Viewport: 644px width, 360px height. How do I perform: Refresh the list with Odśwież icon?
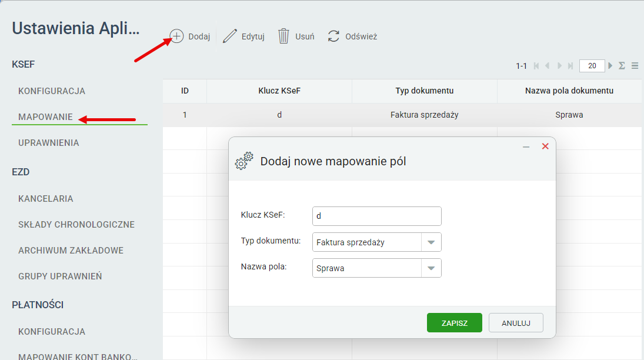(x=334, y=36)
